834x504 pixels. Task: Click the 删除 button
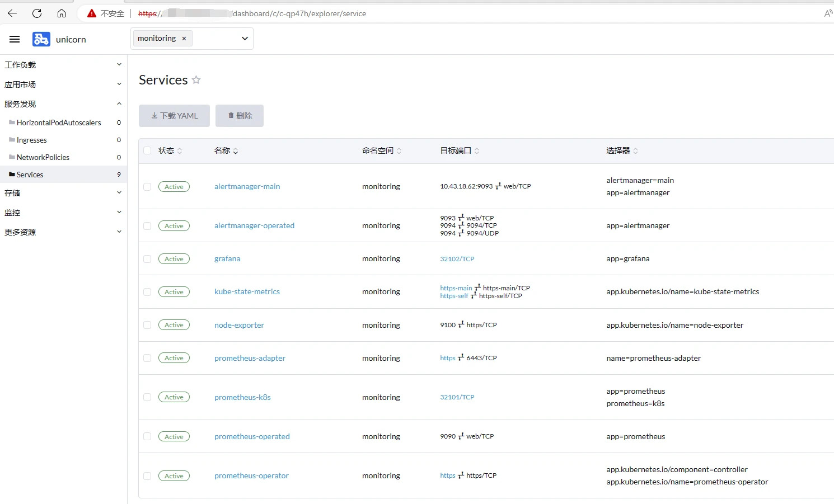240,116
